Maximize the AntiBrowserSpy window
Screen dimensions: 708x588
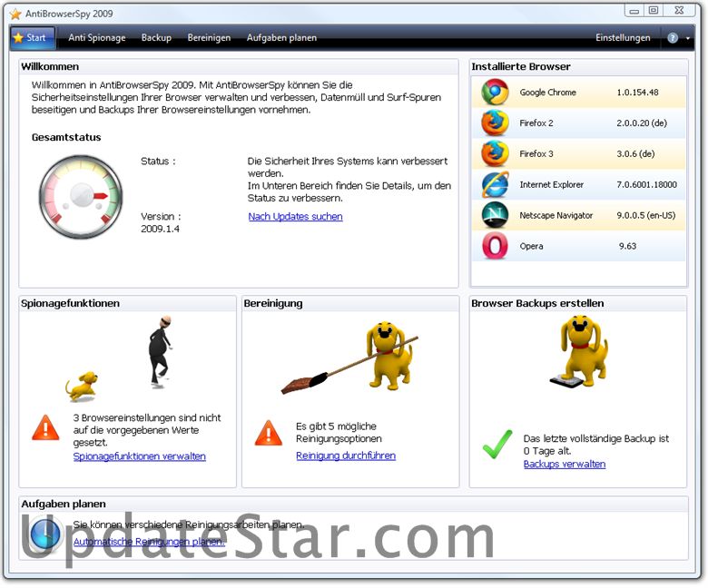click(x=654, y=11)
